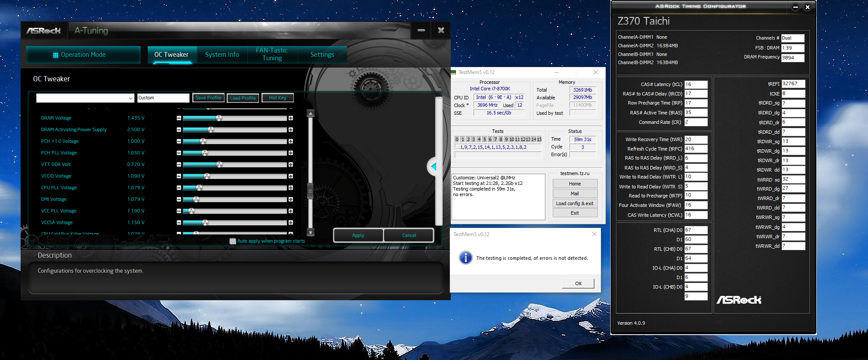868x360 pixels.
Task: Switch to the System Info tab
Action: tap(222, 55)
